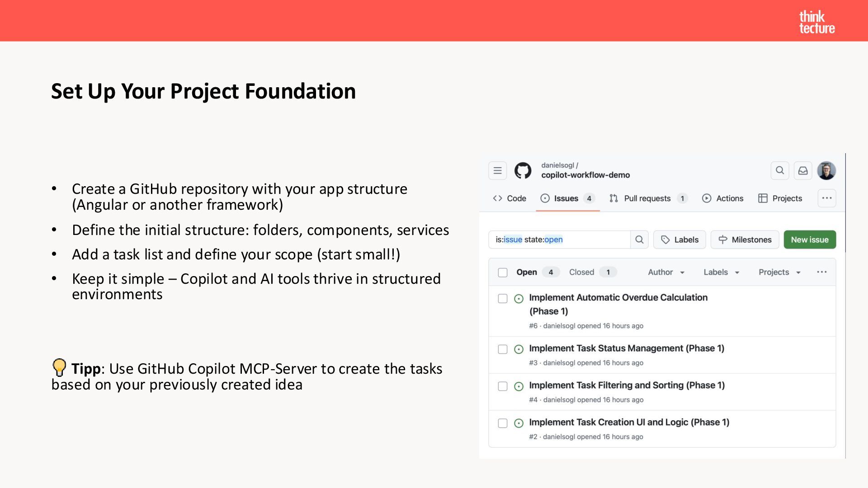Show the Closed issues list

point(581,272)
